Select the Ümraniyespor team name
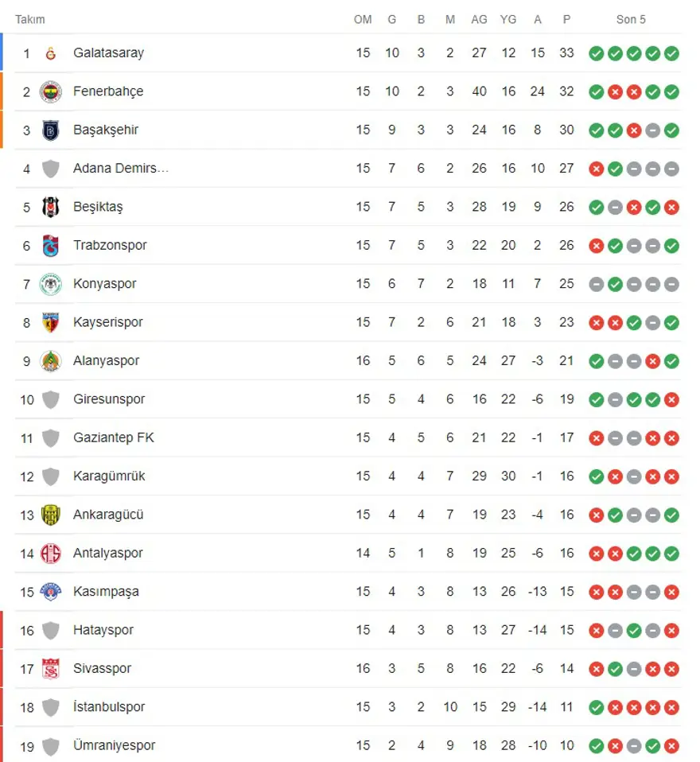Screen dimensions: 700x762 [x=114, y=745]
